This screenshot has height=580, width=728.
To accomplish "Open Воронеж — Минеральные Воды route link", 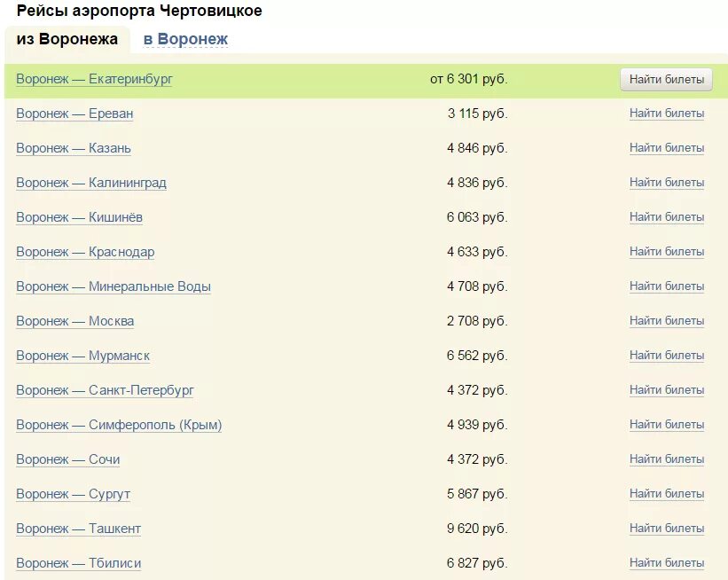I will pos(114,286).
